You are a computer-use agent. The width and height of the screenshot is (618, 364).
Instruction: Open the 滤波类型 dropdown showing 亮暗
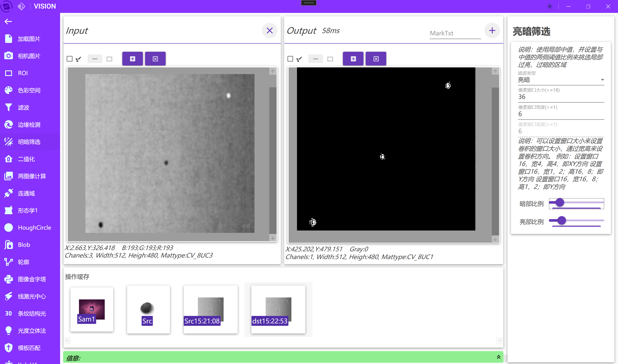[x=561, y=80]
